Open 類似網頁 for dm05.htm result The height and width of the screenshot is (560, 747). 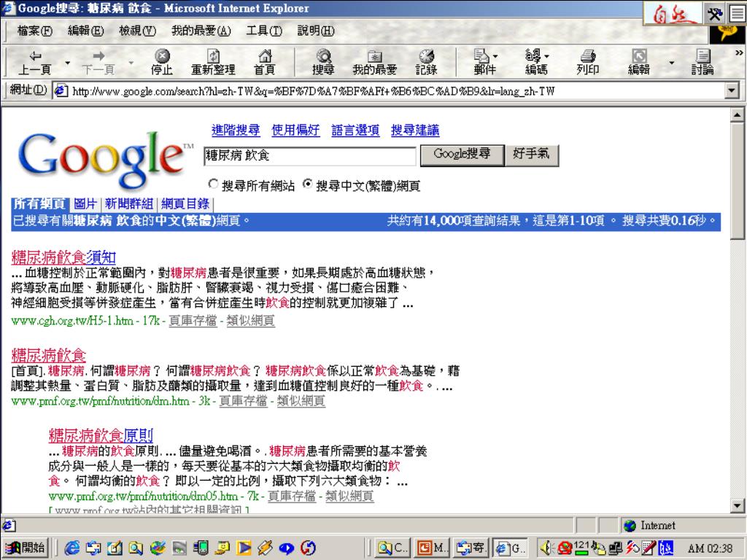coord(349,497)
